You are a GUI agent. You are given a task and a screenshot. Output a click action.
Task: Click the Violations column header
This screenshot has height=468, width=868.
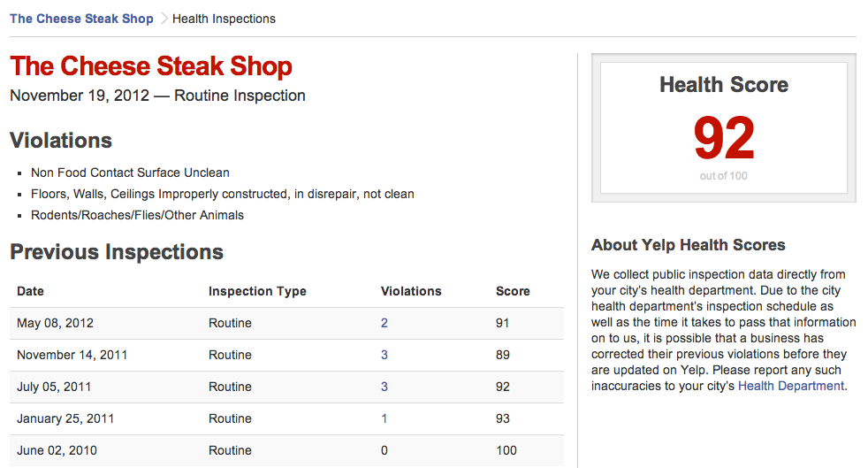click(x=411, y=291)
